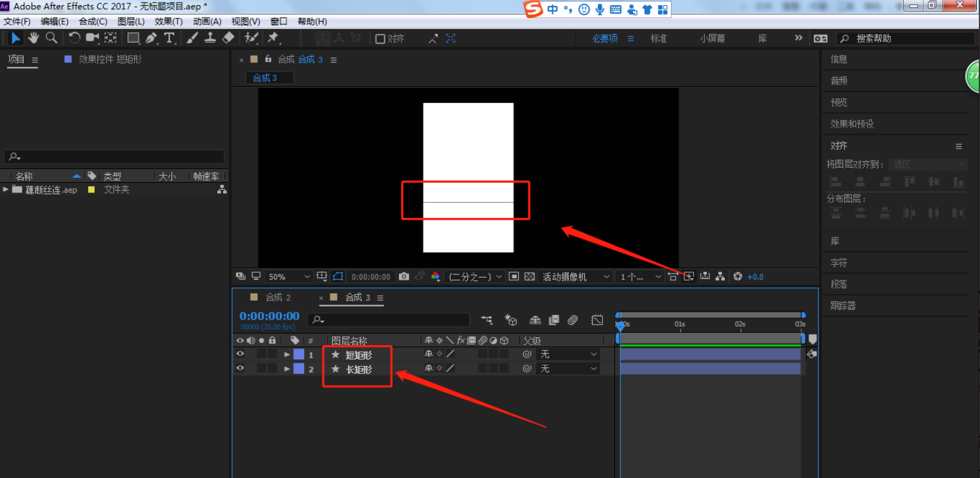Hide the 长矩形 layer with its eye
The image size is (980, 478).
pos(240,369)
